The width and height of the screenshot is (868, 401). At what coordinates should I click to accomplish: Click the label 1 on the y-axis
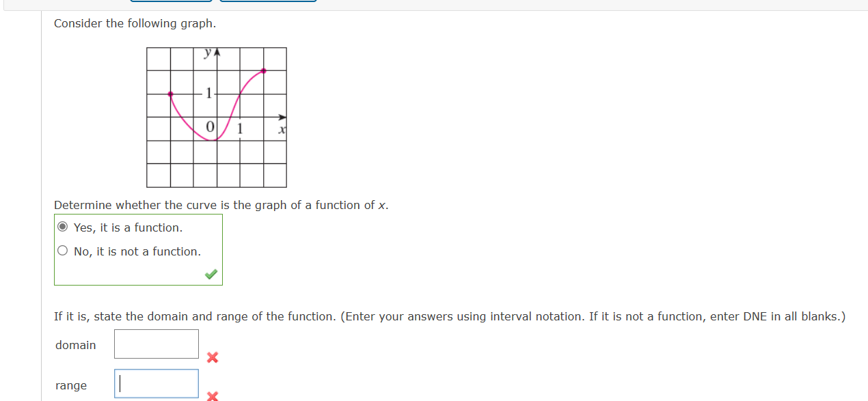pos(207,92)
